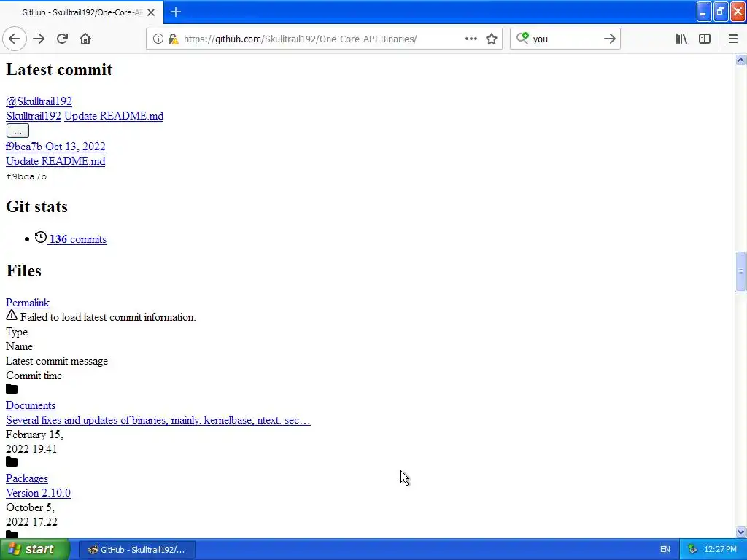747x560 pixels.
Task: Click the October 5, 2022 date text
Action: pos(31,515)
